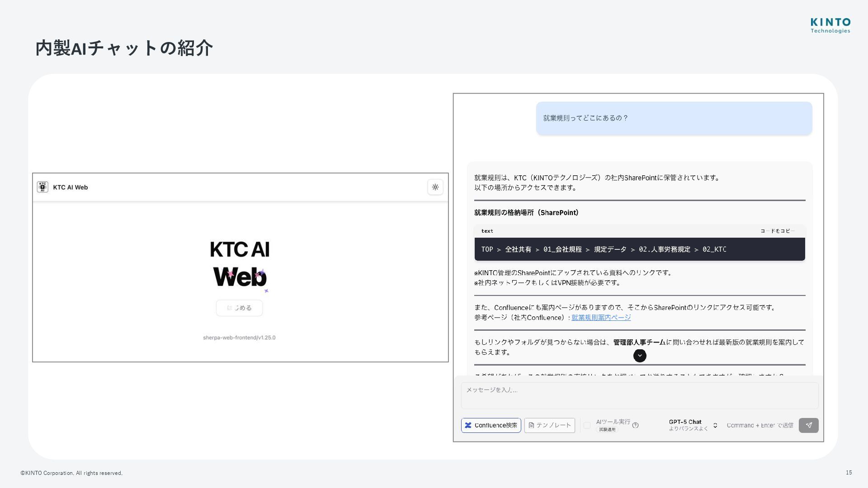Click the user message 就業規則ってどこにあるの？
Viewport: 868px width, 488px height.
[674, 118]
